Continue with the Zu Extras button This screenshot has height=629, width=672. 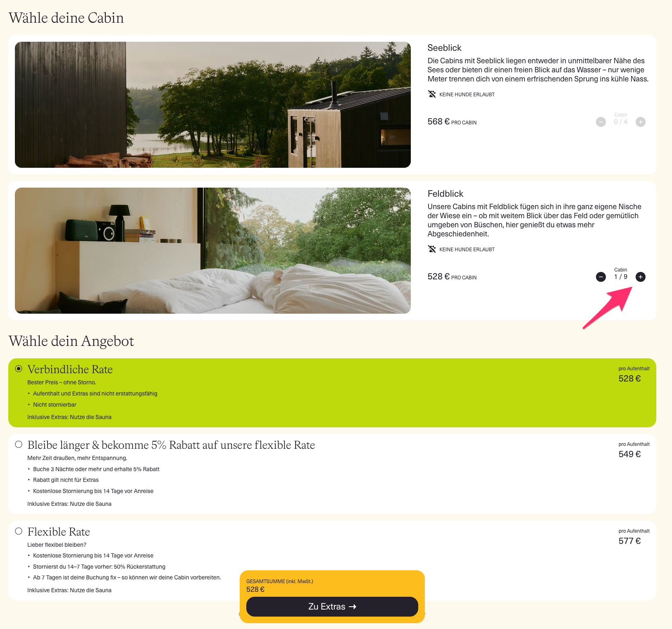tap(332, 607)
